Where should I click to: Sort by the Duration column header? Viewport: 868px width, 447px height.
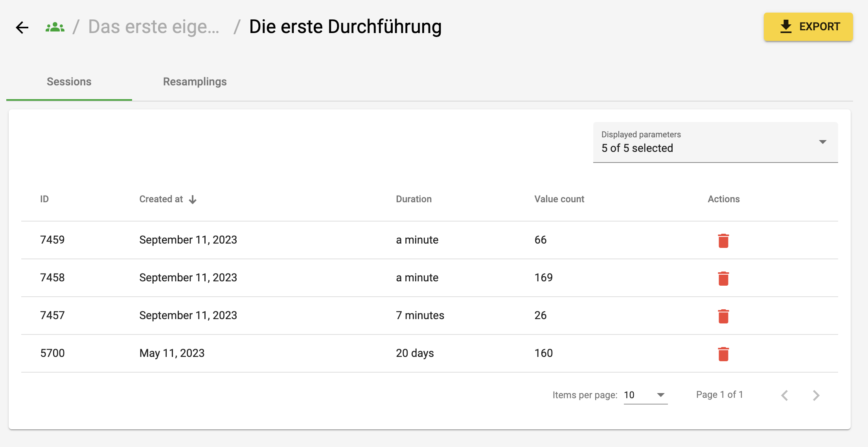coord(414,199)
